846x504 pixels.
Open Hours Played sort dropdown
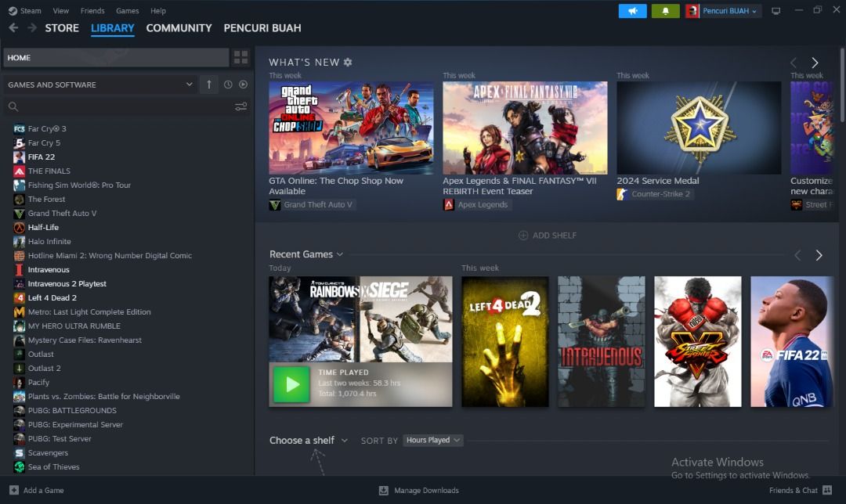433,441
